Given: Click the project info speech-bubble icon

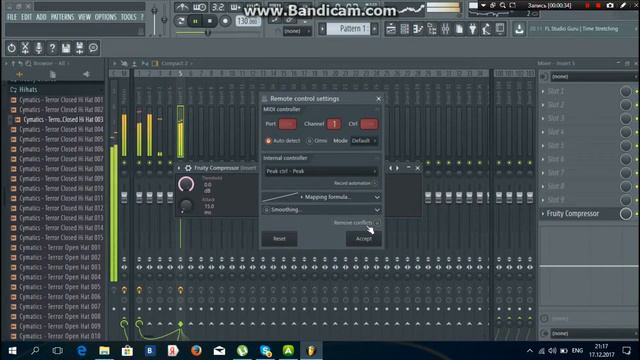Looking at the screenshot, I should [93, 48].
